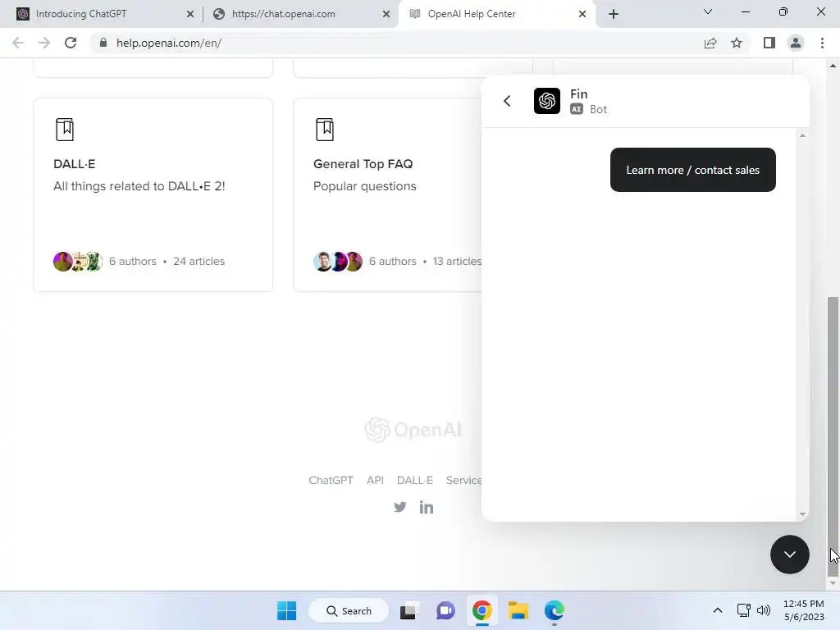This screenshot has height=630, width=840.
Task: Open Chrome three-dot menu
Action: pos(822,43)
